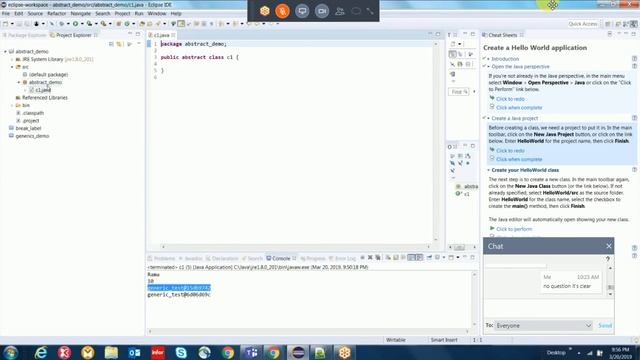
Task: Open Skype from the taskbar
Action: coord(181,352)
